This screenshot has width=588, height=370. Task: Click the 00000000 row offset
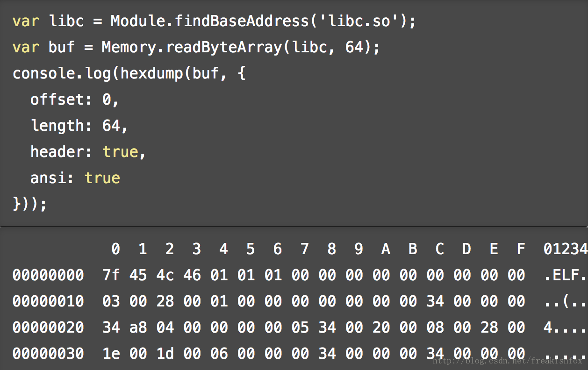48,275
